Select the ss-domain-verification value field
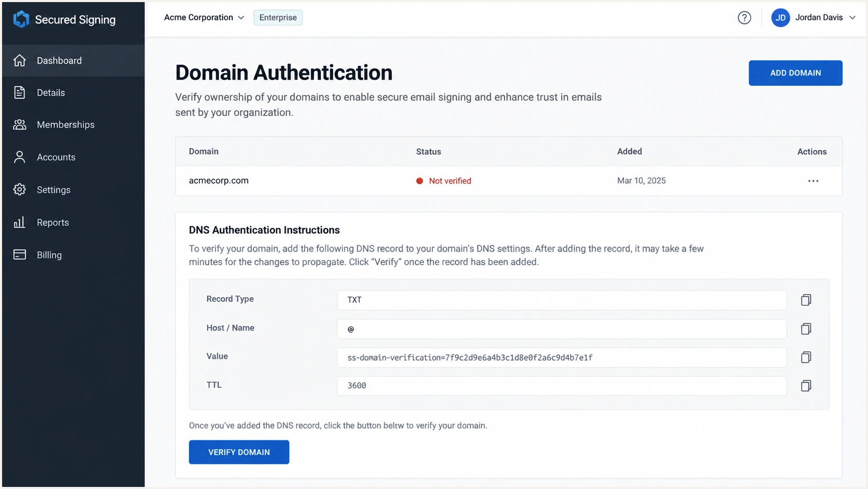Viewport: 868px width, 489px height. (562, 358)
